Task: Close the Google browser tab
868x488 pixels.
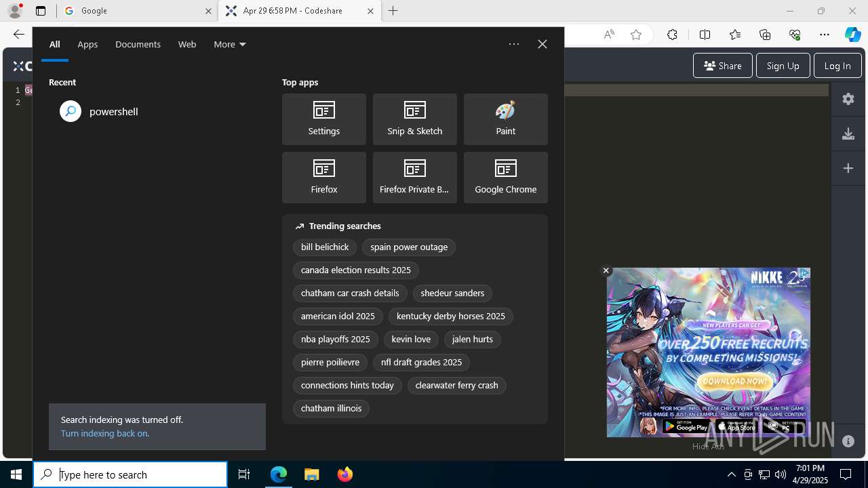Action: pos(208,11)
